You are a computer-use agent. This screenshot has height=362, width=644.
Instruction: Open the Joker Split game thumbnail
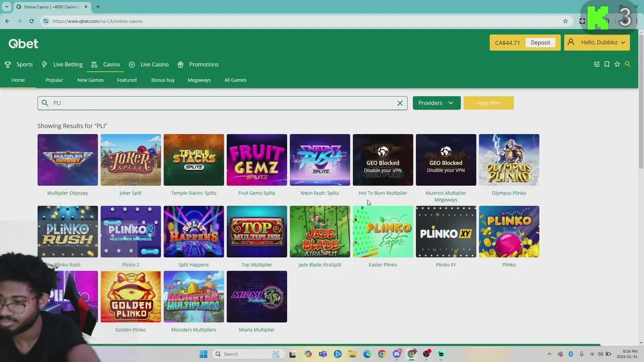click(131, 160)
